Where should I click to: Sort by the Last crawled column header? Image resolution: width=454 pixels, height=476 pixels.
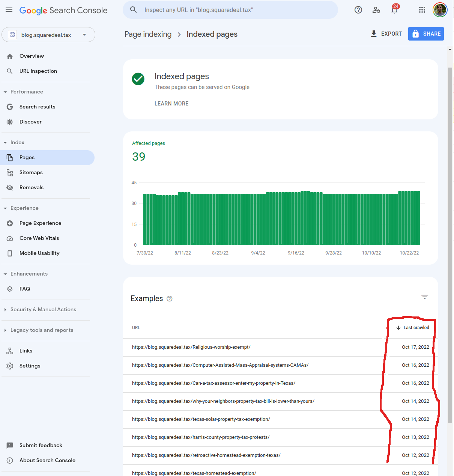click(x=413, y=328)
